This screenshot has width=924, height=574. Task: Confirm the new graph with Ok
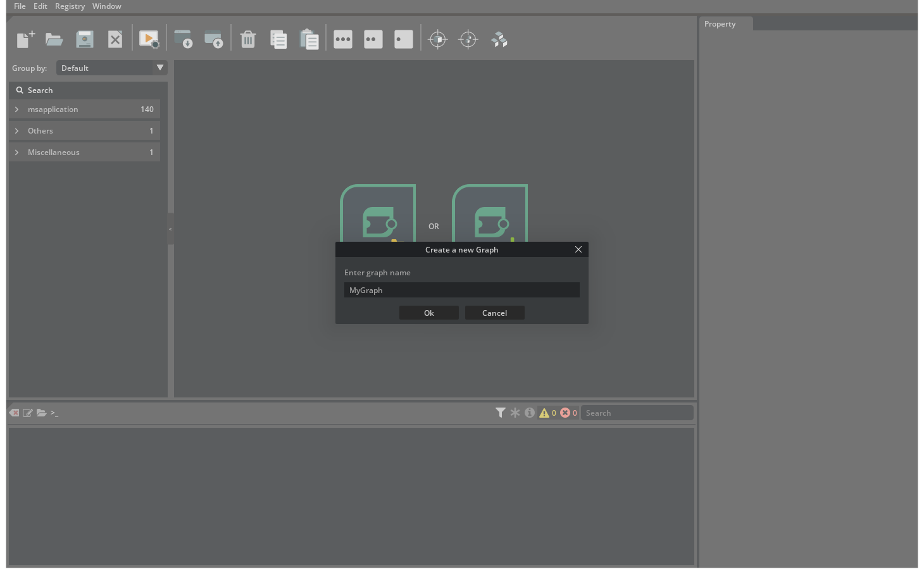(429, 313)
